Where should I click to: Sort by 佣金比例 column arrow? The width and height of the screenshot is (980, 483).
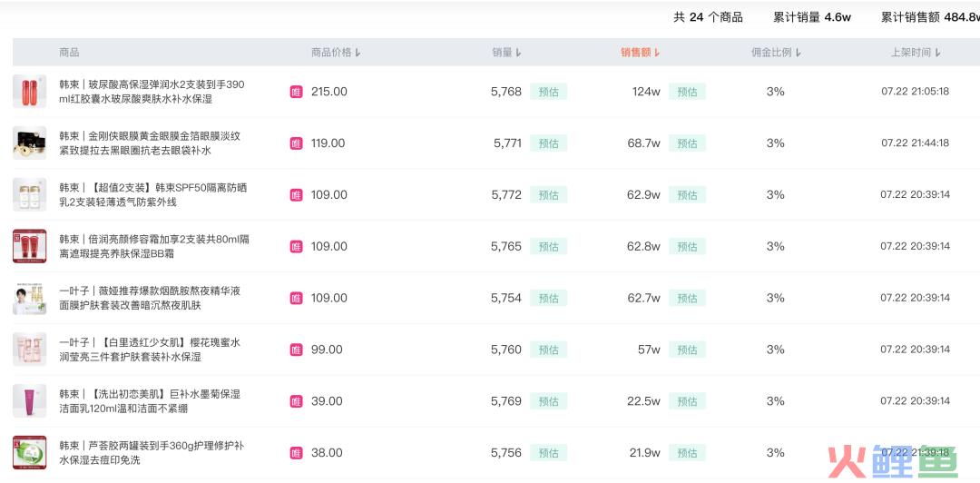coord(799,53)
